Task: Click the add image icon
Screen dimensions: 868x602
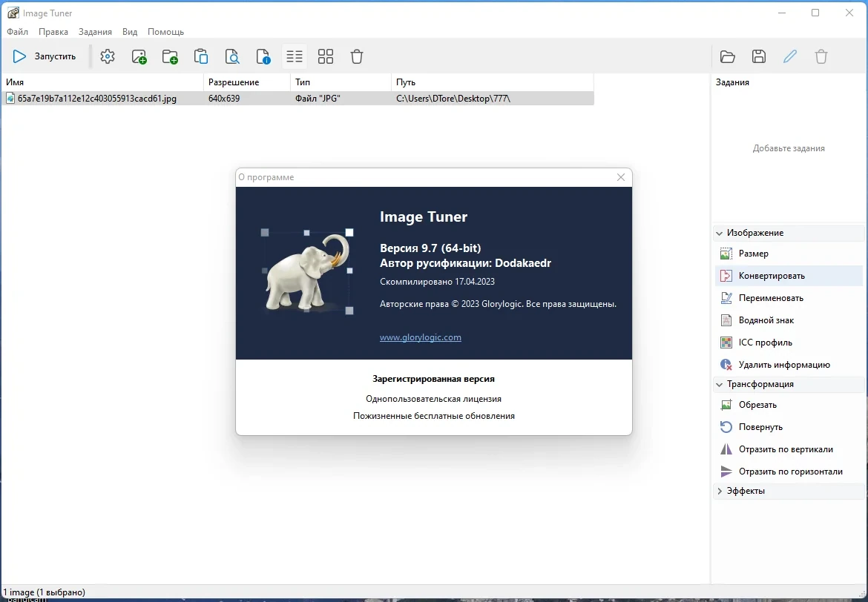Action: [x=139, y=56]
